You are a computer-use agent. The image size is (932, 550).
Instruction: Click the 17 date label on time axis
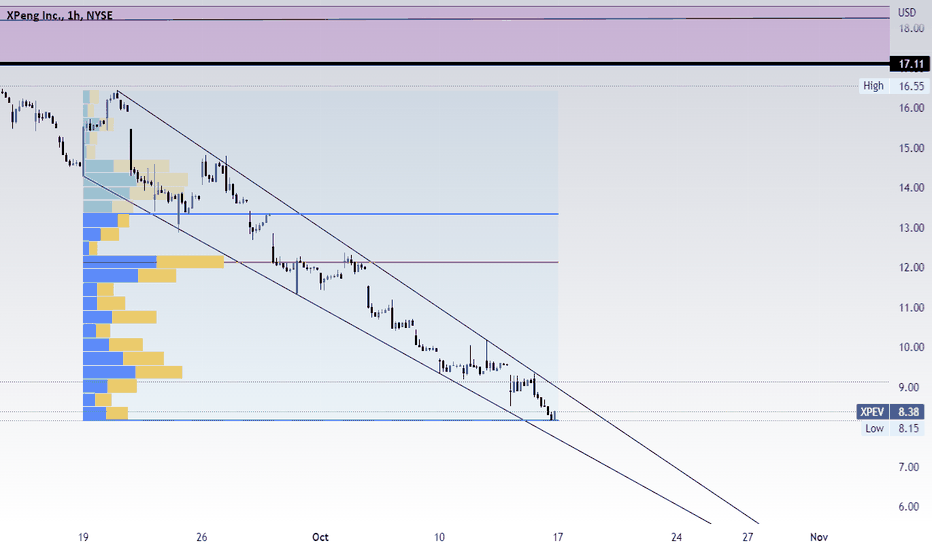point(558,537)
